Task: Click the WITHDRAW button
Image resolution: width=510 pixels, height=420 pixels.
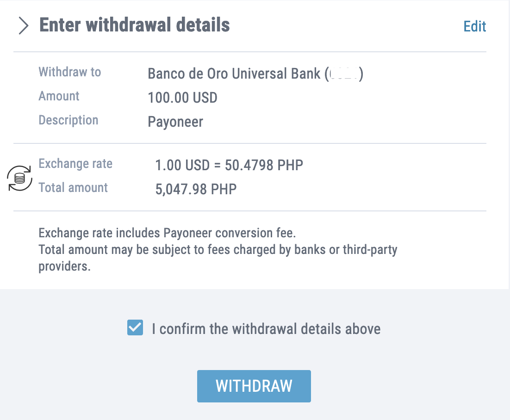Action: [254, 386]
